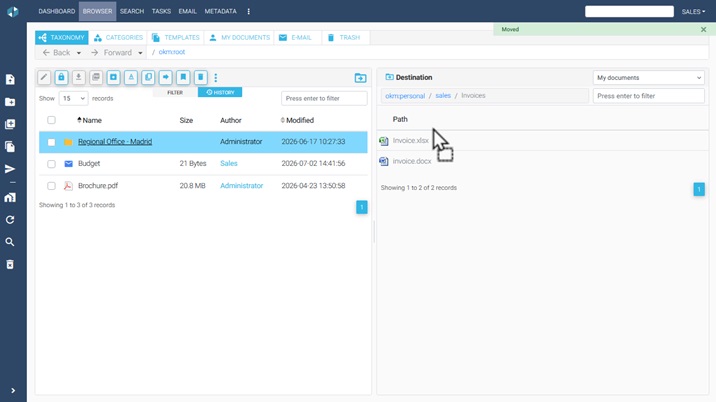Switch to the CATEGORIES tab
This screenshot has width=716, height=402.
[x=118, y=37]
